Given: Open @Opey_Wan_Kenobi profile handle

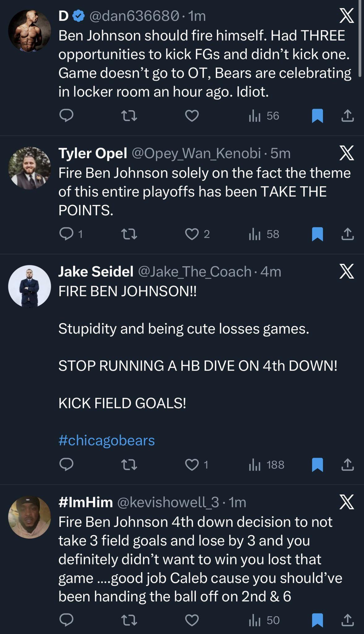Looking at the screenshot, I should point(196,153).
